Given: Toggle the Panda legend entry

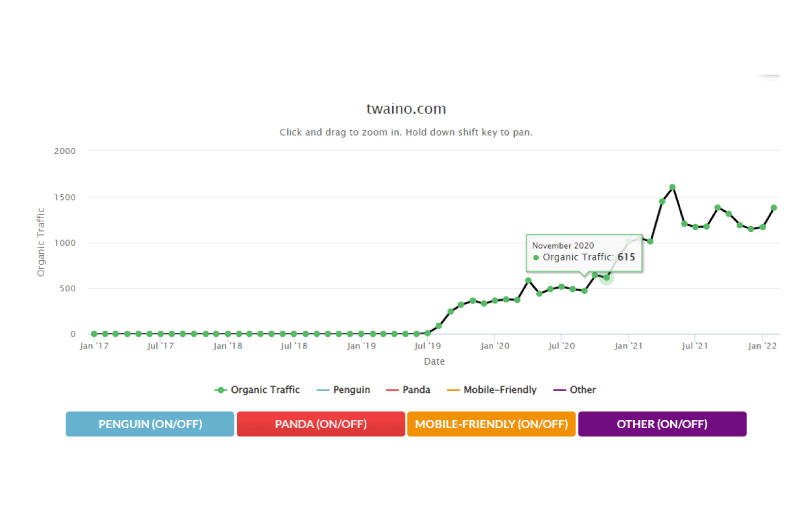Looking at the screenshot, I should click(408, 390).
